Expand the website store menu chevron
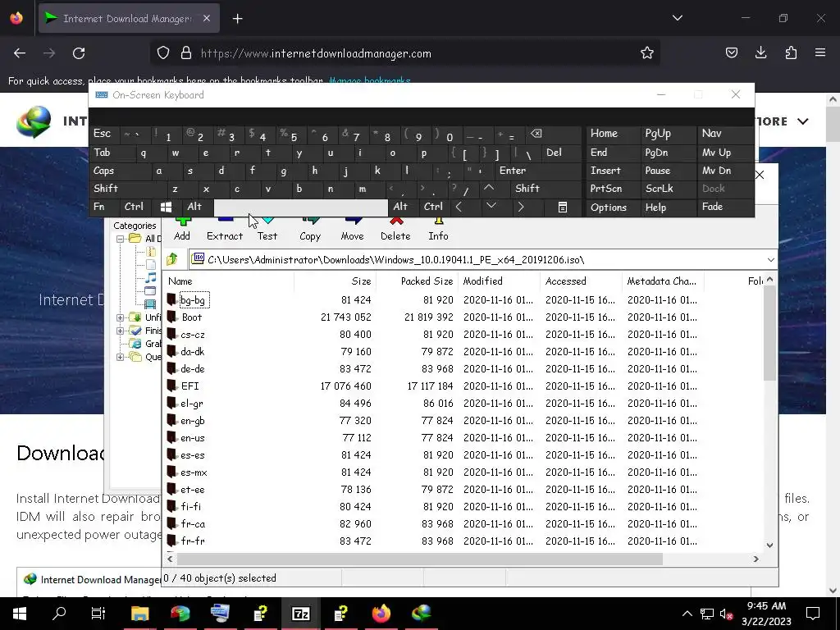Viewport: 840px width, 630px height. pyautogui.click(x=802, y=121)
